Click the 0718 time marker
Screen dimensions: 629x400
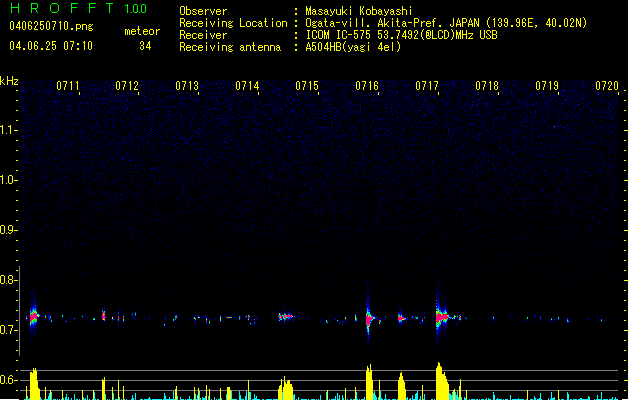(487, 86)
